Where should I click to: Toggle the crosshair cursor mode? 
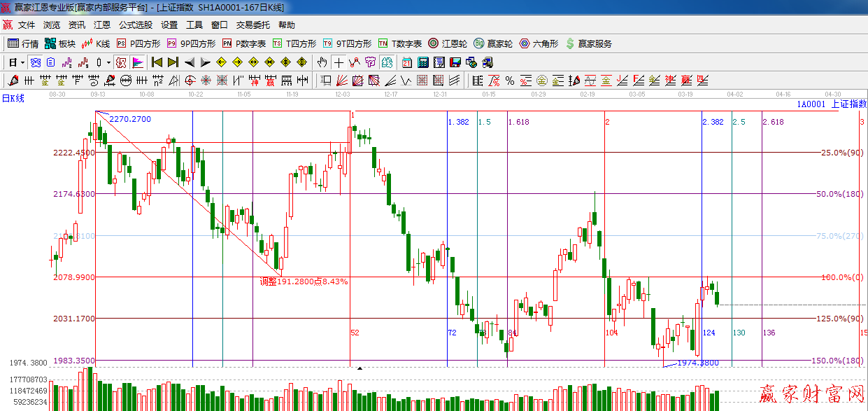click(339, 62)
